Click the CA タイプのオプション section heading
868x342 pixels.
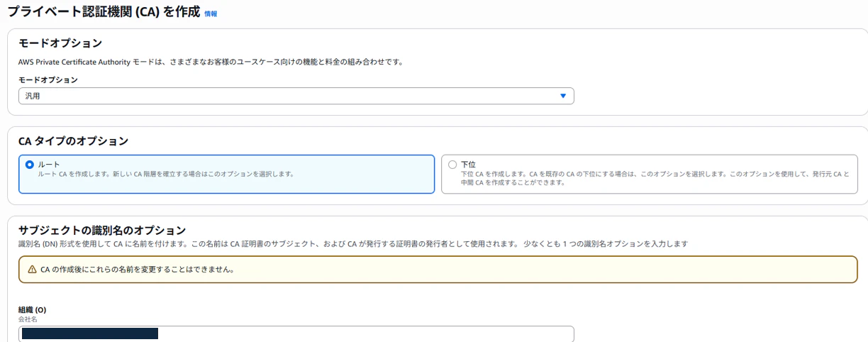pyautogui.click(x=73, y=141)
